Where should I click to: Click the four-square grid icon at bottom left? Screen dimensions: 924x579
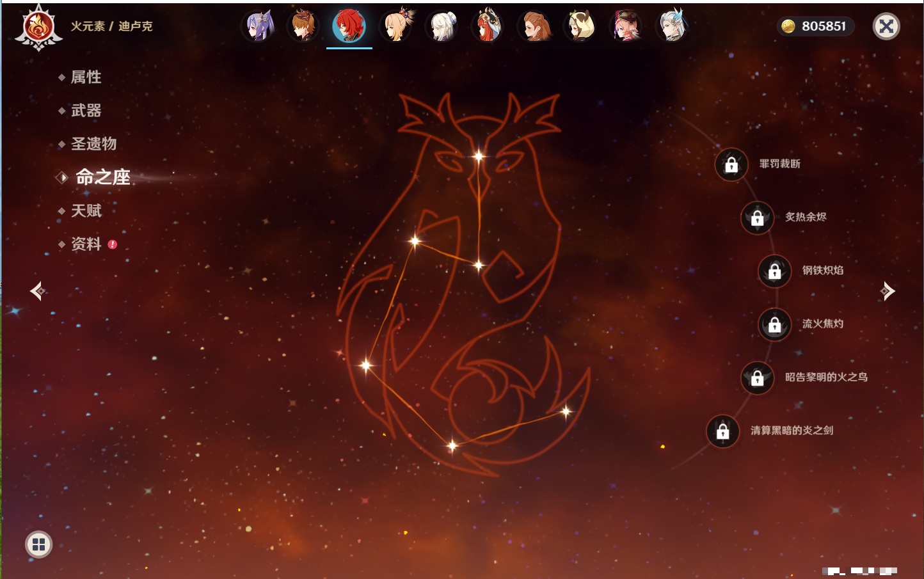[38, 544]
